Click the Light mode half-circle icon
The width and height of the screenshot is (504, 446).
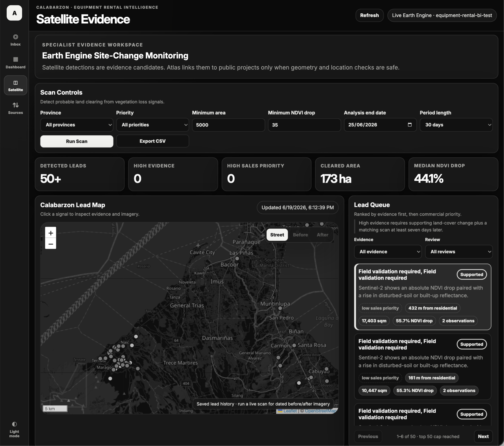[14, 424]
